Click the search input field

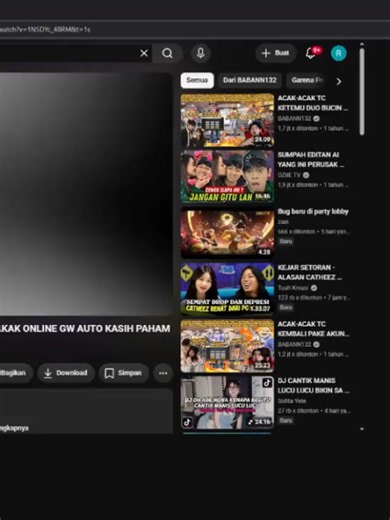(x=68, y=53)
